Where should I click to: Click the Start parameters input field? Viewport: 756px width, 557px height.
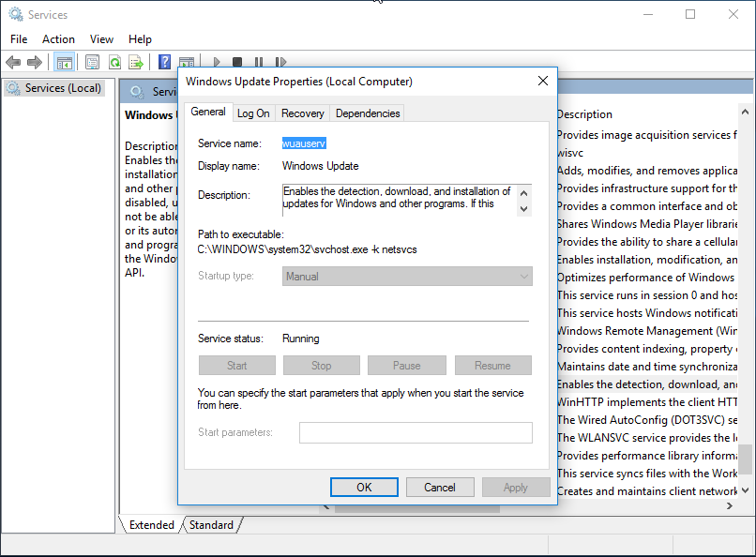[416, 432]
